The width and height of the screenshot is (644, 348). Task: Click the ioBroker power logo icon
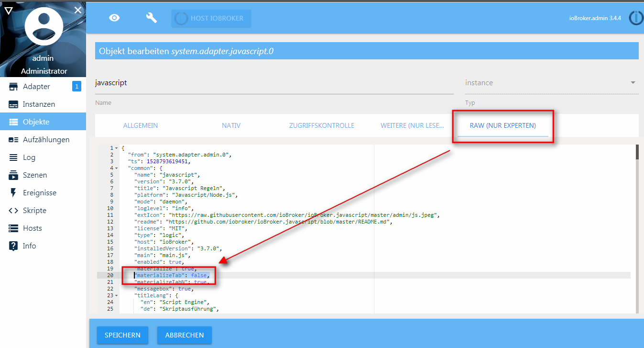click(636, 18)
